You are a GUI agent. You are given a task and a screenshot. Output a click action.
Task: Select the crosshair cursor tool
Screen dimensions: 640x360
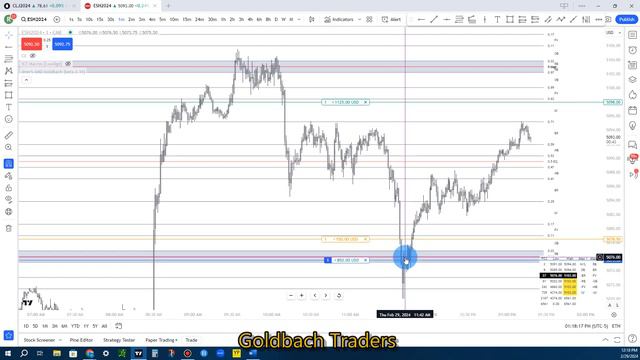click(9, 35)
